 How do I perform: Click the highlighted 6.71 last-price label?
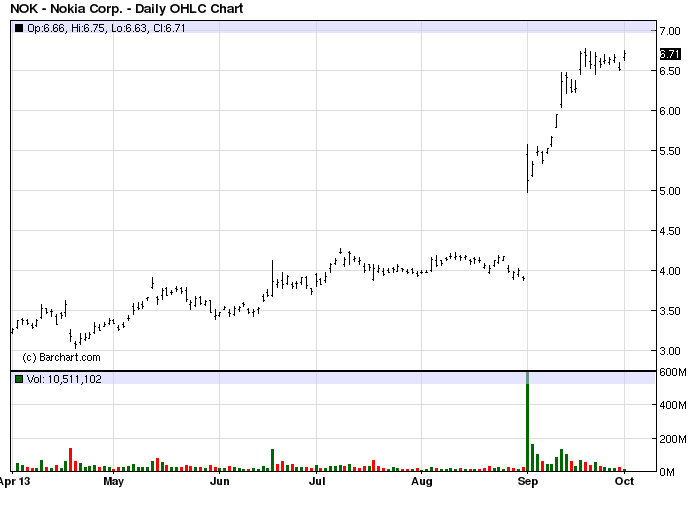point(670,54)
